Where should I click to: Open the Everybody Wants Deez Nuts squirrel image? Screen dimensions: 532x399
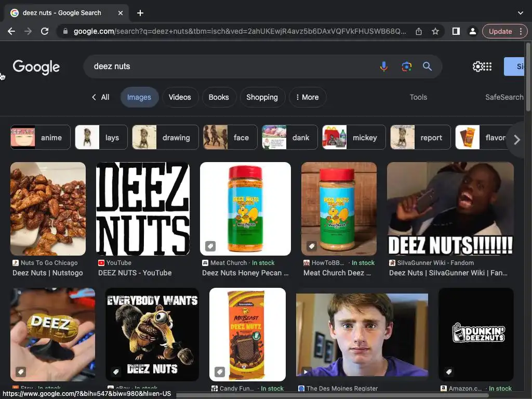click(x=152, y=335)
